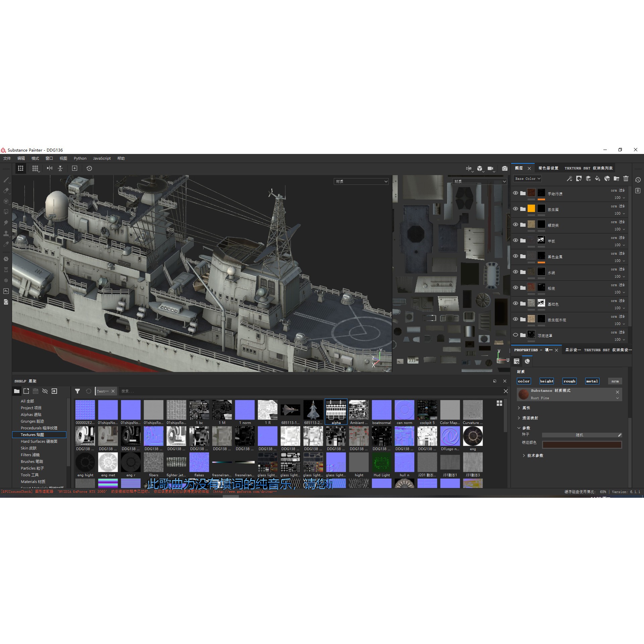Image resolution: width=644 pixels, height=644 pixels.
Task: Select the Eraser tool
Action: tap(6, 191)
